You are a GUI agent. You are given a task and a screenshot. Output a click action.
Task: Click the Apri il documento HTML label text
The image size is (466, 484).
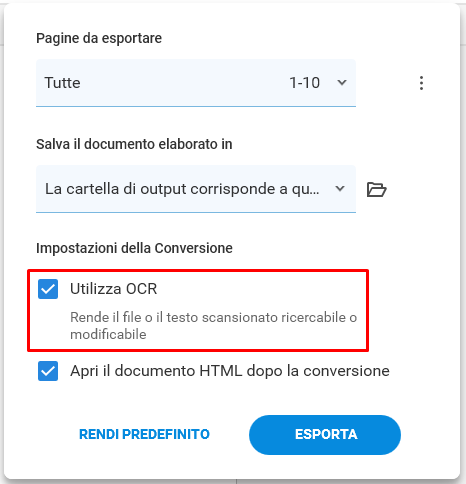tap(230, 371)
